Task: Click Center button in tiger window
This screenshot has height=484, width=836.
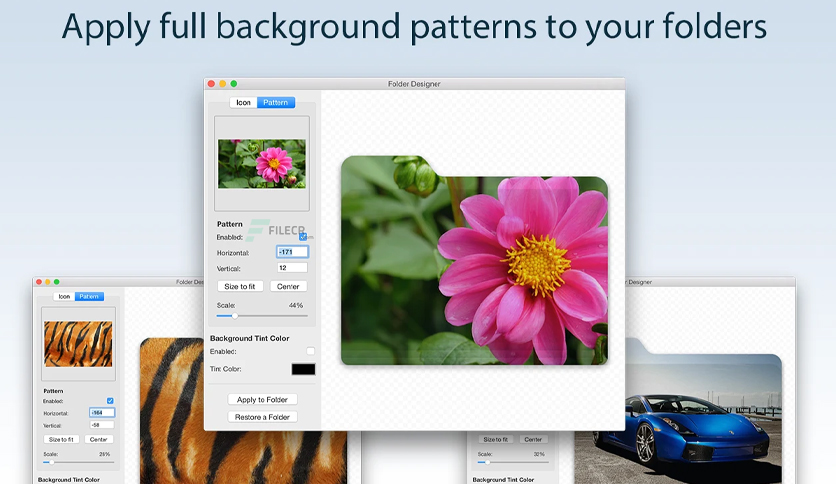Action: pos(99,439)
